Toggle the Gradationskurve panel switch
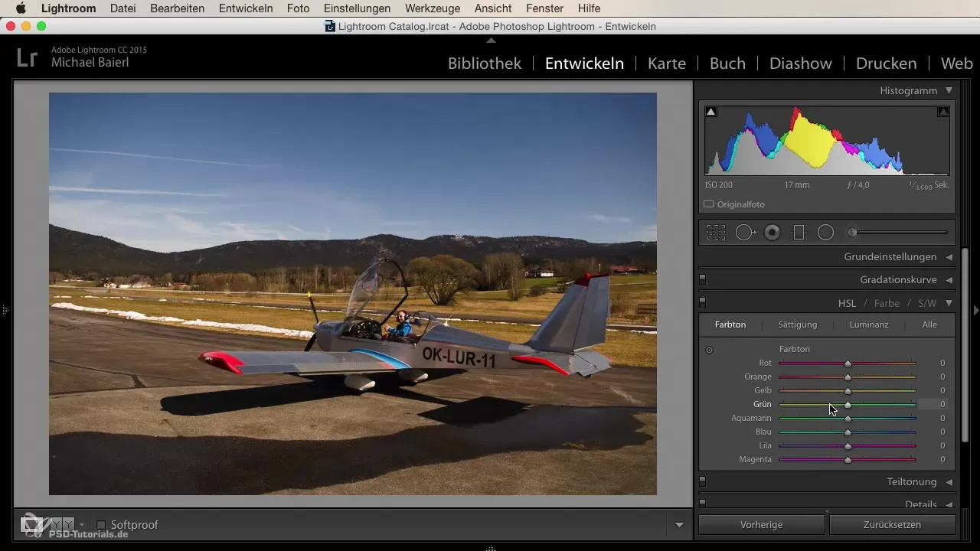 pyautogui.click(x=702, y=279)
